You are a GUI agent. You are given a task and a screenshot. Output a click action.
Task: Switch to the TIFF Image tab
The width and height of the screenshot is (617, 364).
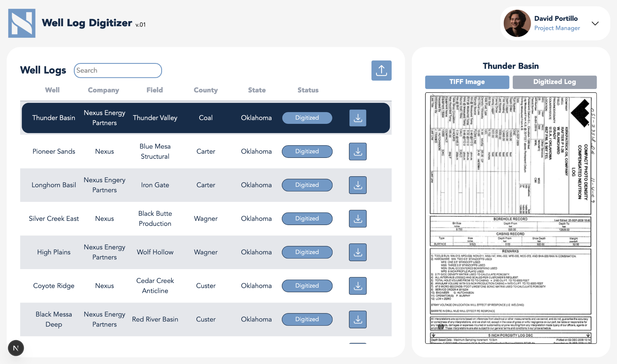[467, 82]
